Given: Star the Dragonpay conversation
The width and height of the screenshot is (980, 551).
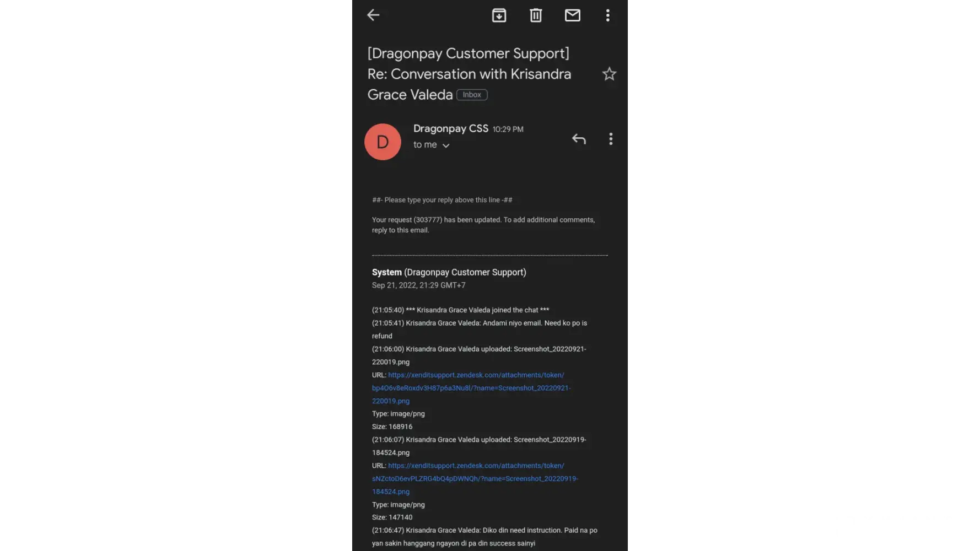Looking at the screenshot, I should coord(609,74).
